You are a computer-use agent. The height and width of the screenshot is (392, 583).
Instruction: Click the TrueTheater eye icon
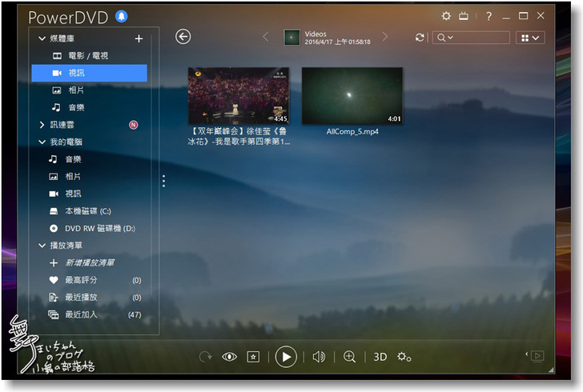click(x=230, y=357)
